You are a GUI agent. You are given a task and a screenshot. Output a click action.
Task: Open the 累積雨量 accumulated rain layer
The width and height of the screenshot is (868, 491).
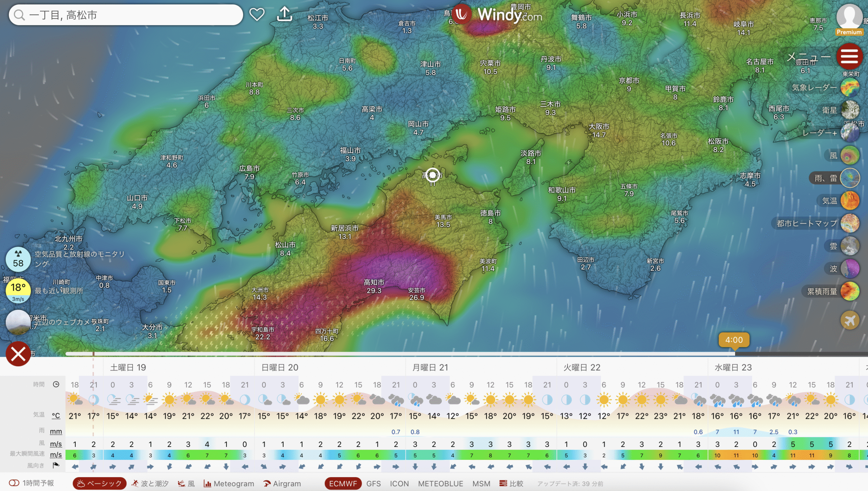click(850, 291)
